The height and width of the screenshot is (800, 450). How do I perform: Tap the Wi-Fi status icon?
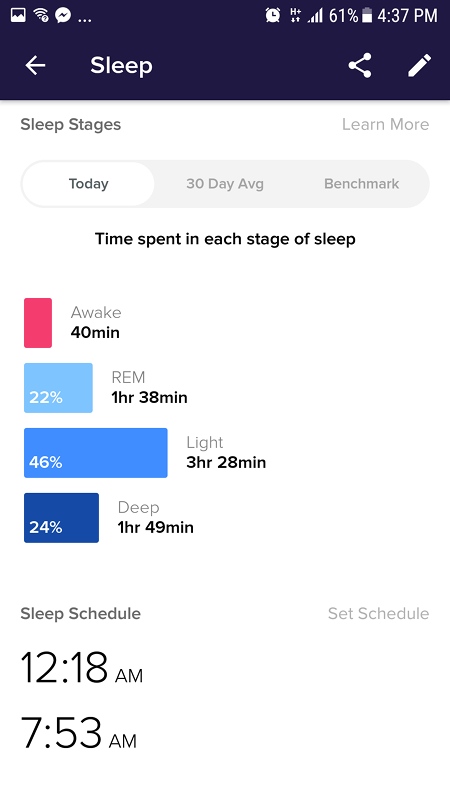click(x=41, y=15)
